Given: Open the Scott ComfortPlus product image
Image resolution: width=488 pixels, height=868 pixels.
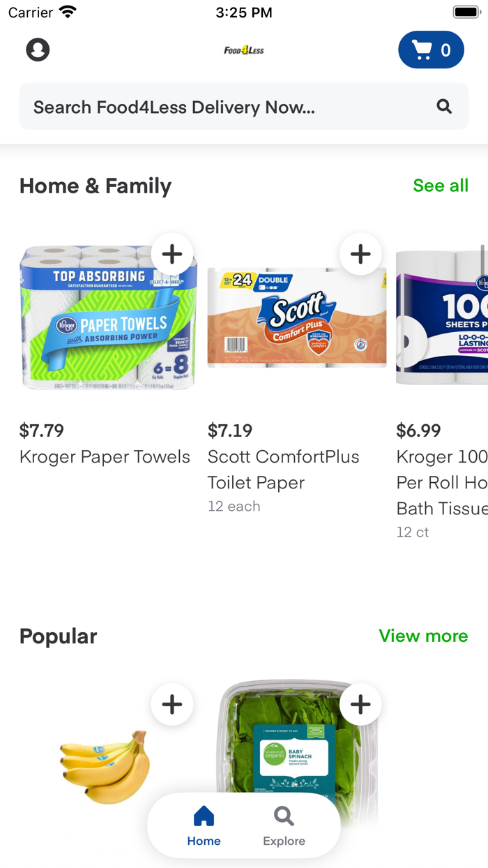Looking at the screenshot, I should 297,318.
